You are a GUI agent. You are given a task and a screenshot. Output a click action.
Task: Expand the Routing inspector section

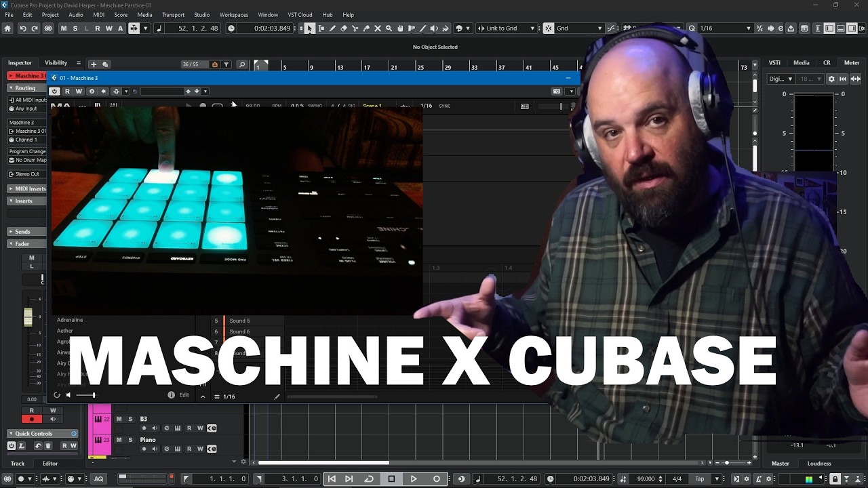(25, 88)
